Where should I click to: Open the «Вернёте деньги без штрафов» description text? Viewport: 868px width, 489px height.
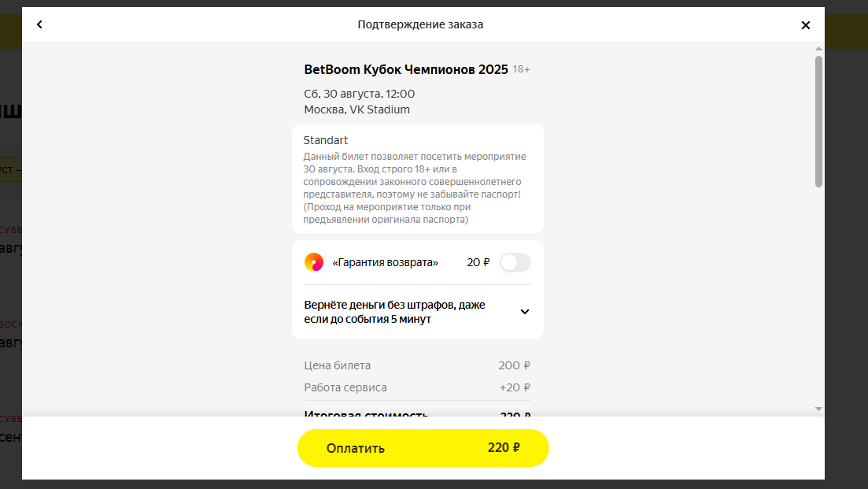pyautogui.click(x=394, y=312)
